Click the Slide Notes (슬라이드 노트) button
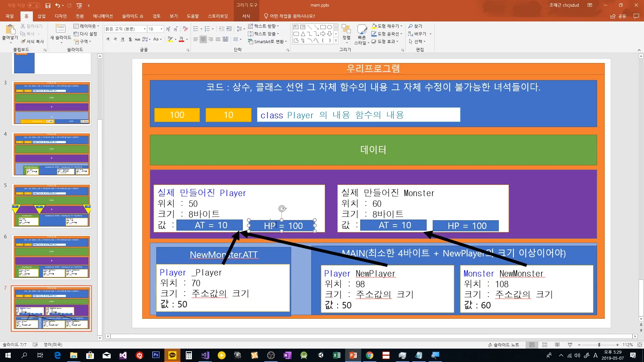 (x=503, y=345)
